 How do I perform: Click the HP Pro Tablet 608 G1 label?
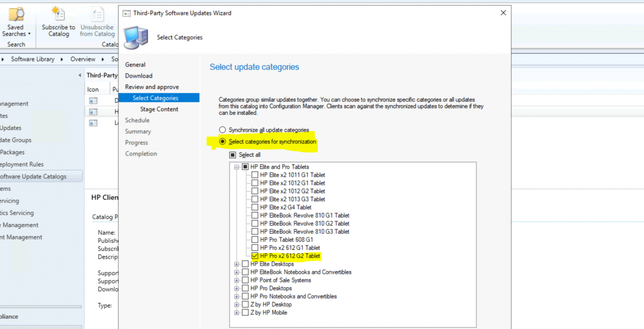point(287,239)
